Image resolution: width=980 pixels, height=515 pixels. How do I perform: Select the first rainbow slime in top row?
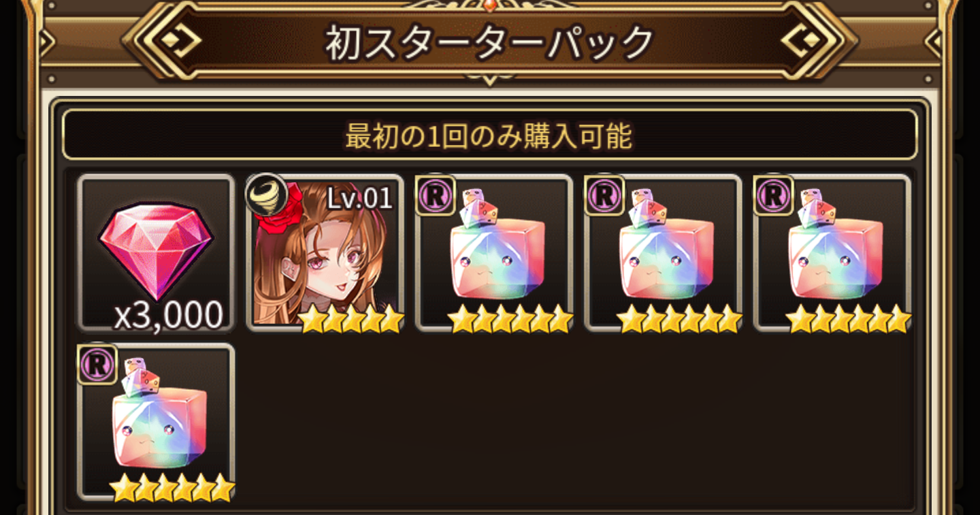(x=494, y=253)
